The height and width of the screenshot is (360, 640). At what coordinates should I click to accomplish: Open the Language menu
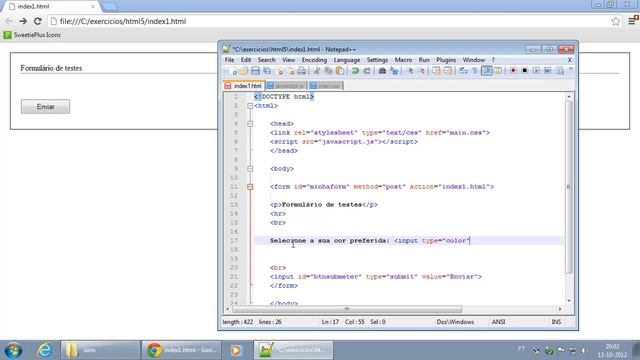[347, 60]
